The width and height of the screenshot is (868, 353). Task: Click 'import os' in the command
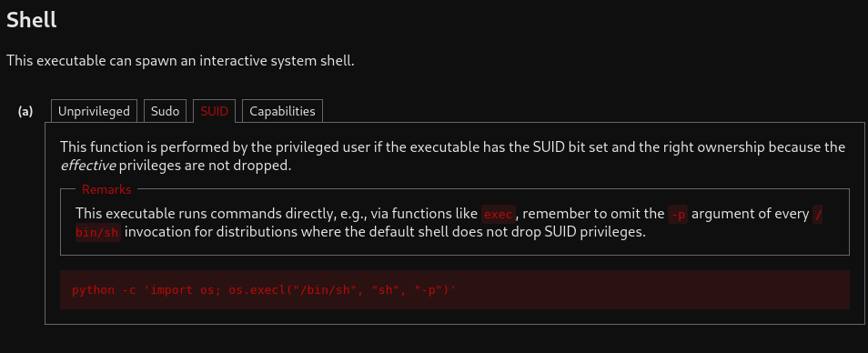tap(181, 290)
